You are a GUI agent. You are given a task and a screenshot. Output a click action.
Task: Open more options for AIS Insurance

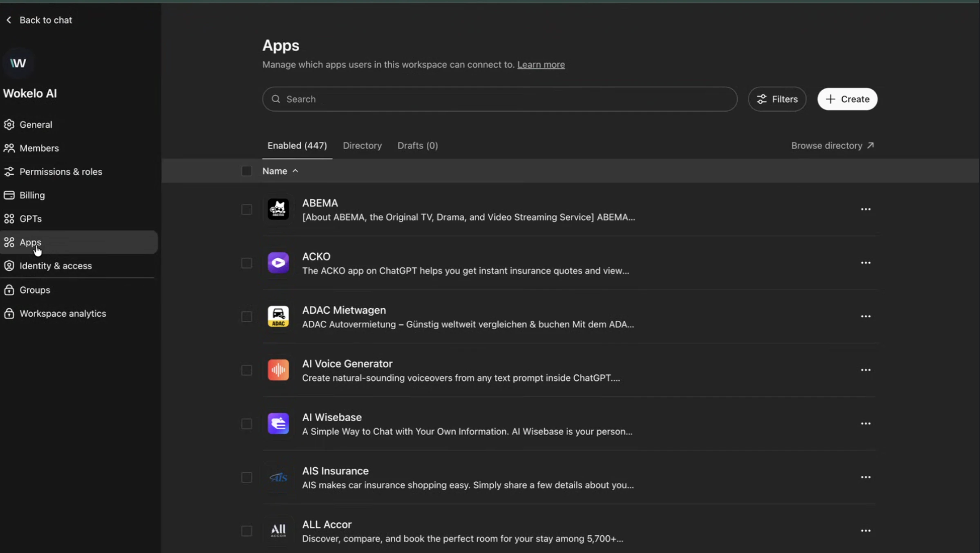[866, 477]
